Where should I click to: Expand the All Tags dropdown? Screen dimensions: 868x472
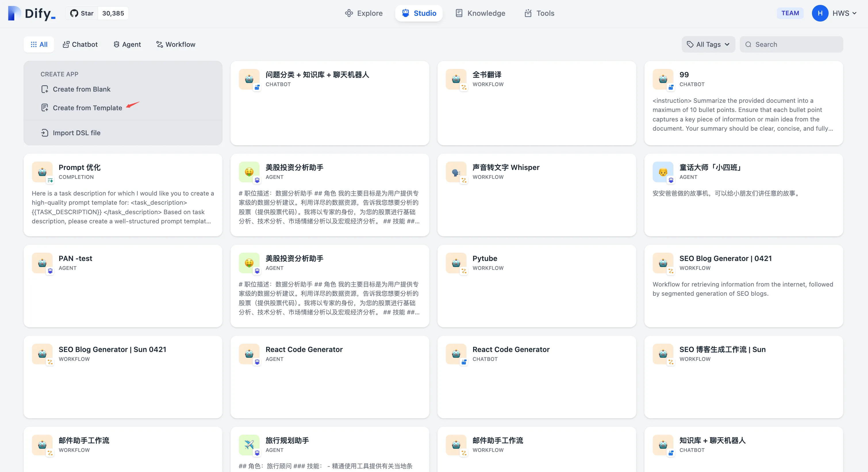point(708,45)
